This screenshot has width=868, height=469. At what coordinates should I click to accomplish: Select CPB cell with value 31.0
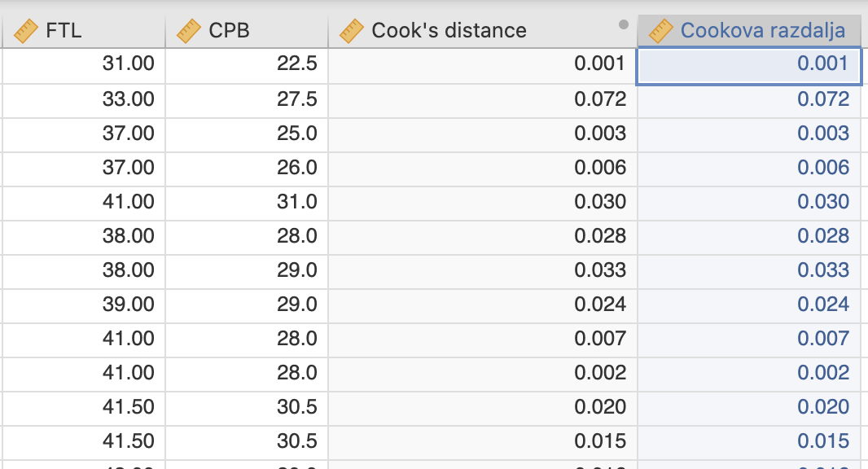(x=247, y=204)
